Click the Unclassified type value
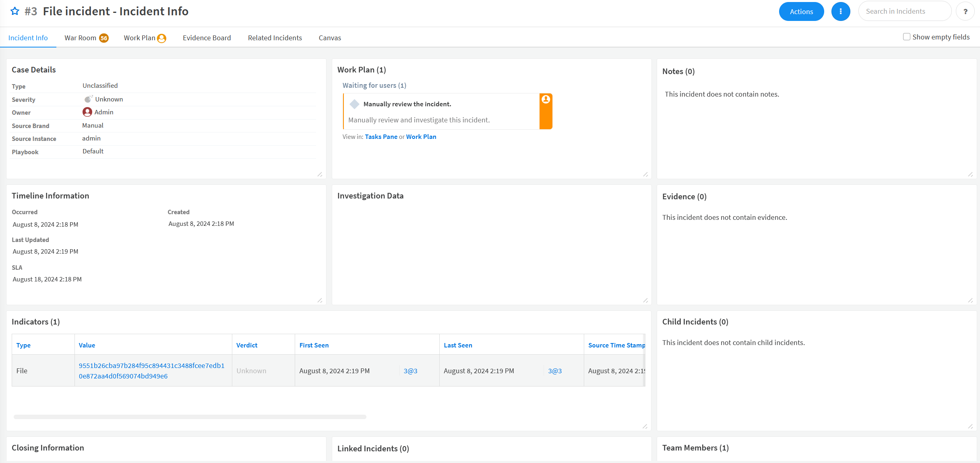This screenshot has height=463, width=980. click(x=100, y=85)
